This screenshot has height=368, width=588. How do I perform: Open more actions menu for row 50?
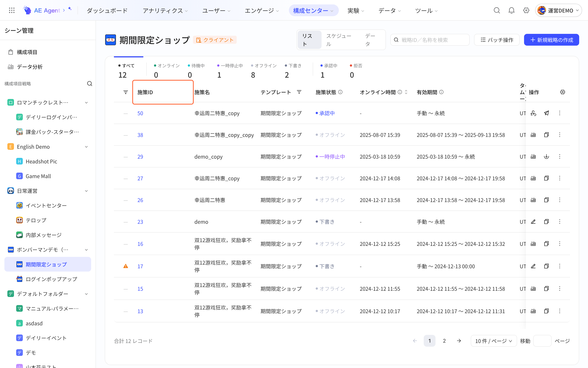[x=560, y=113]
